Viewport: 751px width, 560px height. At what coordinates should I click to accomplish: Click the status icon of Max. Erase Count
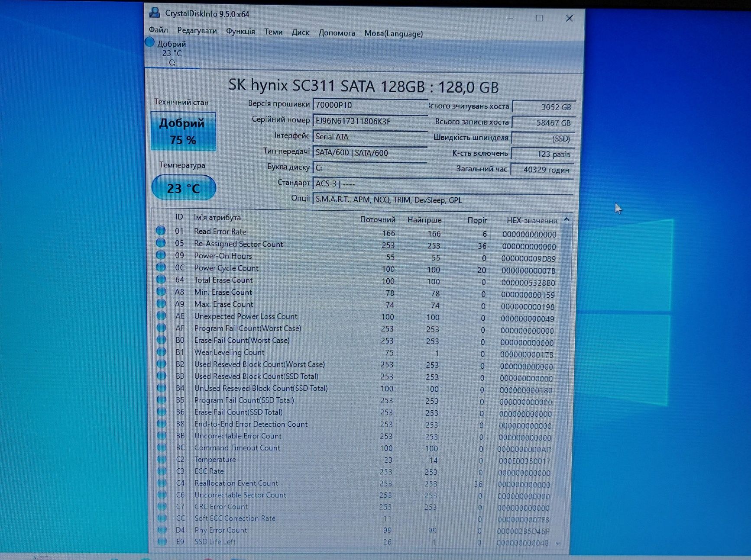[x=161, y=303]
